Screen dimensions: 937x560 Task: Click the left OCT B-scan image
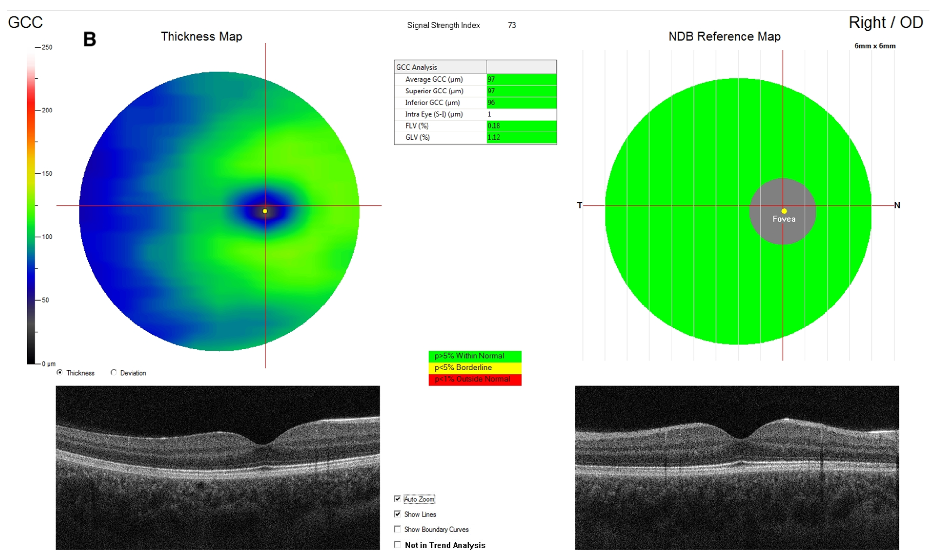coord(218,467)
